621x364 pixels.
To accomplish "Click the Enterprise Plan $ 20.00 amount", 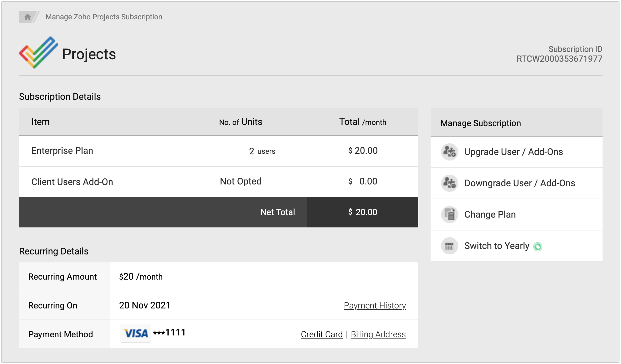I will [363, 151].
